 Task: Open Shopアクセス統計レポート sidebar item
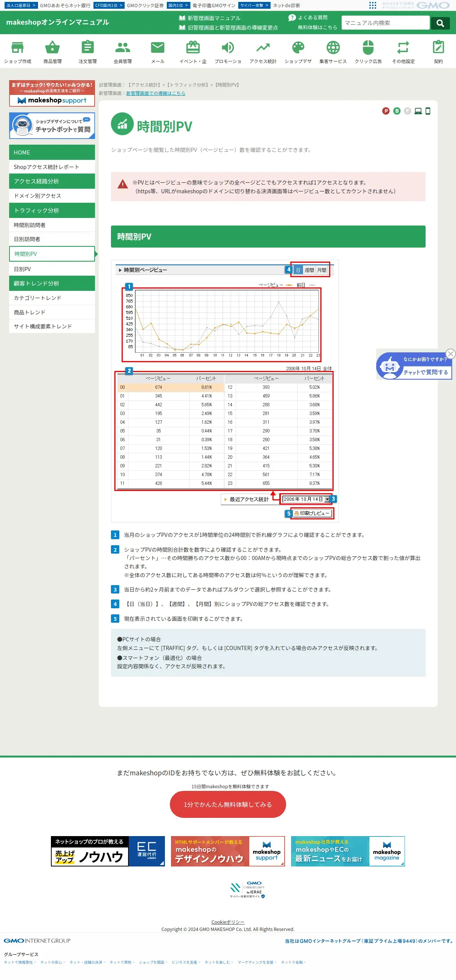coord(52,167)
